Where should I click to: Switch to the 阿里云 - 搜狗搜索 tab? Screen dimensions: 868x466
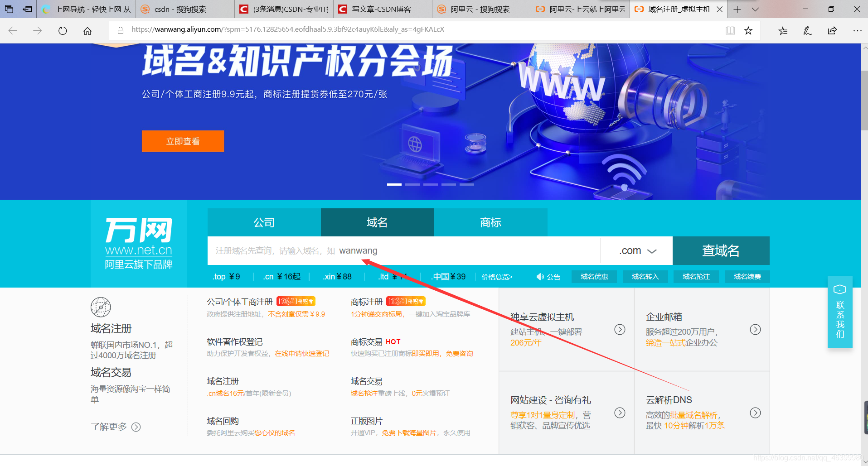coord(481,9)
